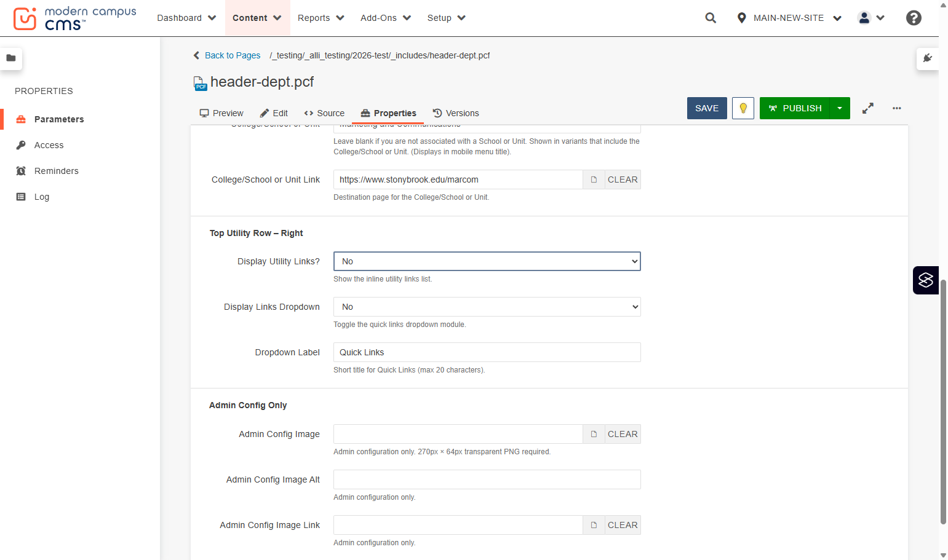
Task: Click the Dropdown Label text field
Action: click(x=487, y=352)
